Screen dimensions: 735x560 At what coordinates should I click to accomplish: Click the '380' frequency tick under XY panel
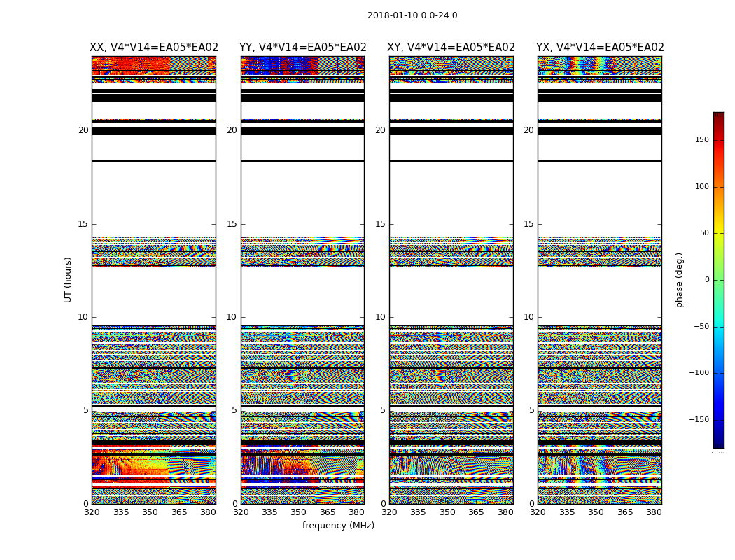tap(505, 512)
